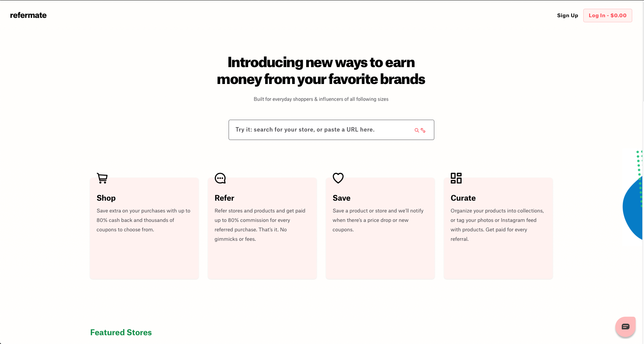Click the shopping cart icon
644x344 pixels.
[x=102, y=178]
